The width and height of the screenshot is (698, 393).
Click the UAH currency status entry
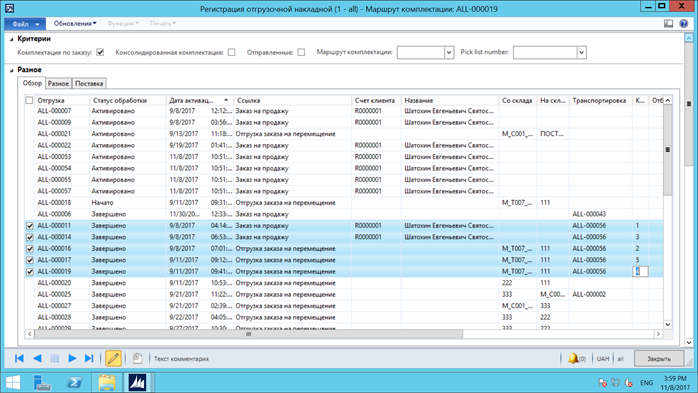tap(603, 358)
